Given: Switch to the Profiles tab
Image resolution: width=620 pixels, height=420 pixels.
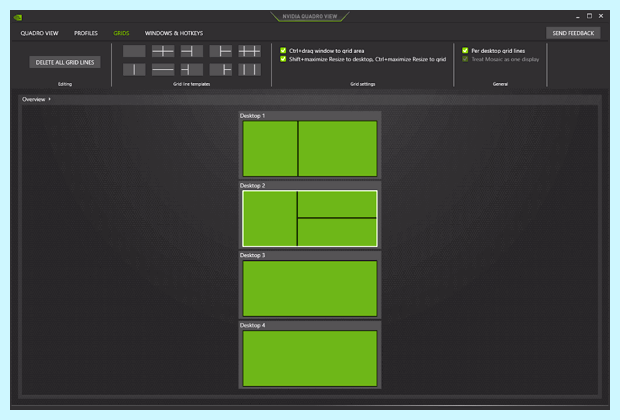Looking at the screenshot, I should [86, 33].
